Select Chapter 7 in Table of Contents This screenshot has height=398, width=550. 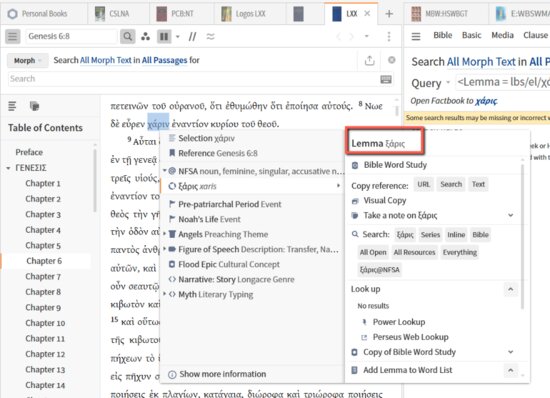[43, 276]
